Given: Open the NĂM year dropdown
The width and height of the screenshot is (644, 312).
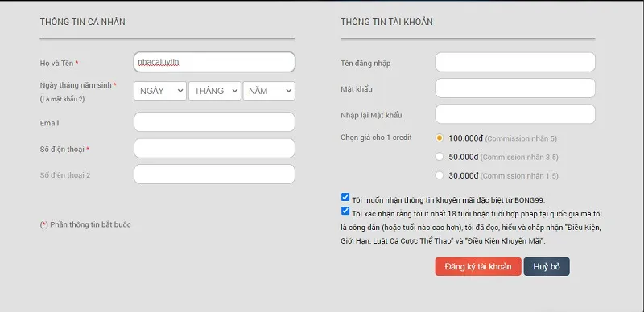Looking at the screenshot, I should tap(269, 91).
